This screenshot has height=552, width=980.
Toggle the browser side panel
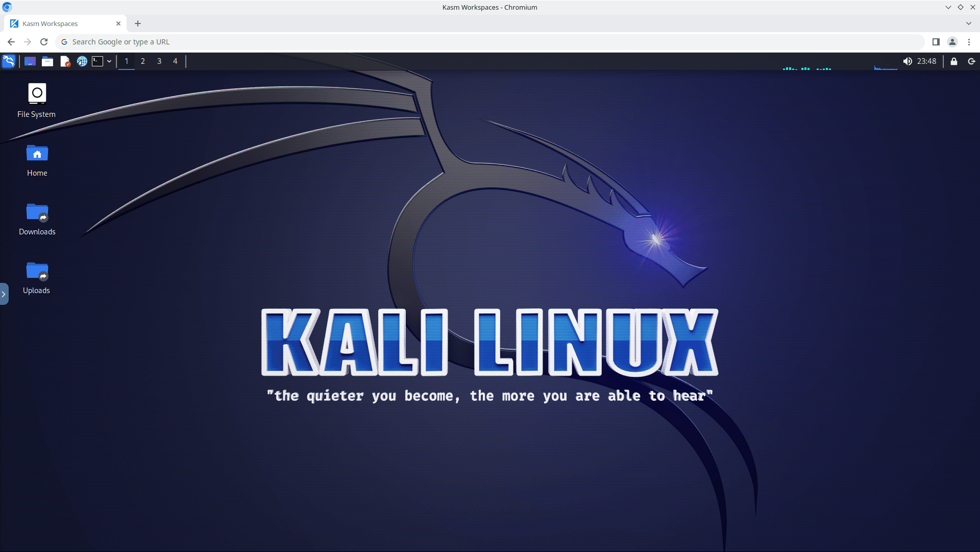(x=936, y=42)
